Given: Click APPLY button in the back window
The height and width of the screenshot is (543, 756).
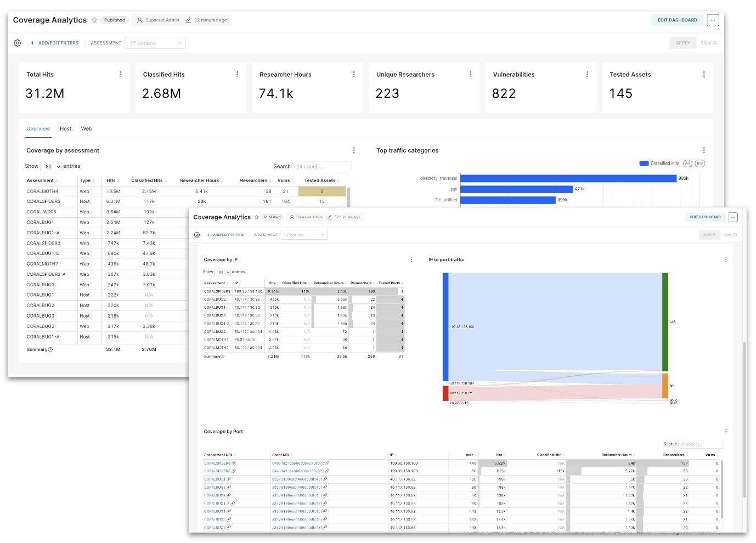Looking at the screenshot, I should 682,43.
